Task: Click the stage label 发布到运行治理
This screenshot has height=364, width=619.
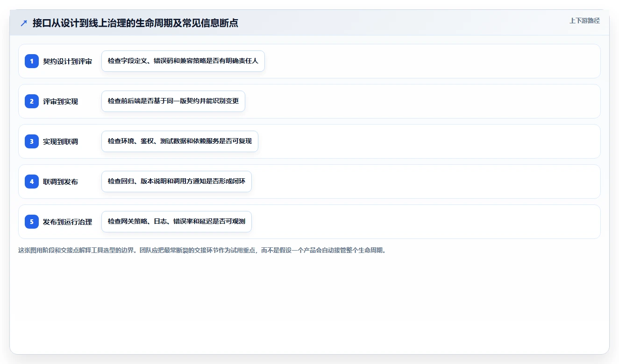Action: [x=67, y=222]
